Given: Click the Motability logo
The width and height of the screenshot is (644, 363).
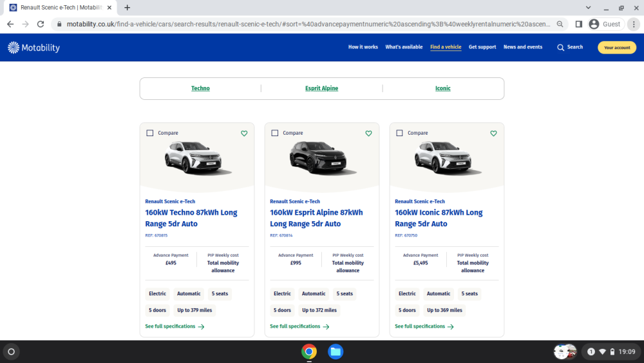Looking at the screenshot, I should point(33,48).
